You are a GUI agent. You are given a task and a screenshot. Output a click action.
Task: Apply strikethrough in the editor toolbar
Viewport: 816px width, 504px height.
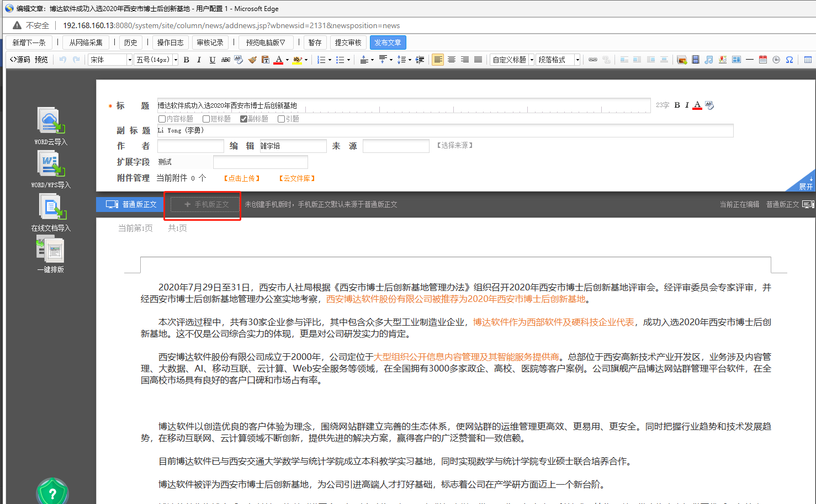225,60
